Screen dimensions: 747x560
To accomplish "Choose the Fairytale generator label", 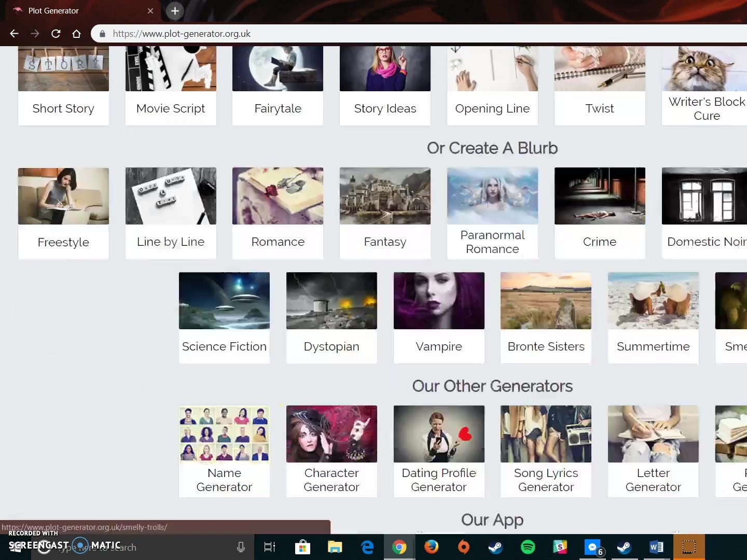I will tap(278, 108).
